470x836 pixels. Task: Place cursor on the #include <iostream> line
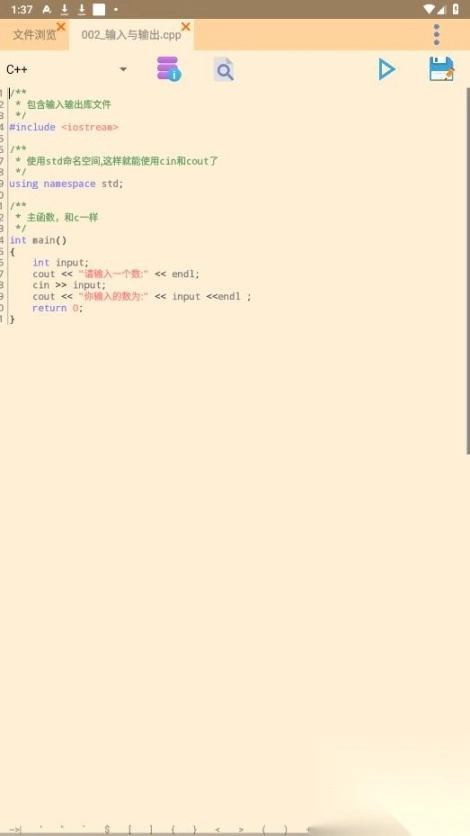(64, 127)
